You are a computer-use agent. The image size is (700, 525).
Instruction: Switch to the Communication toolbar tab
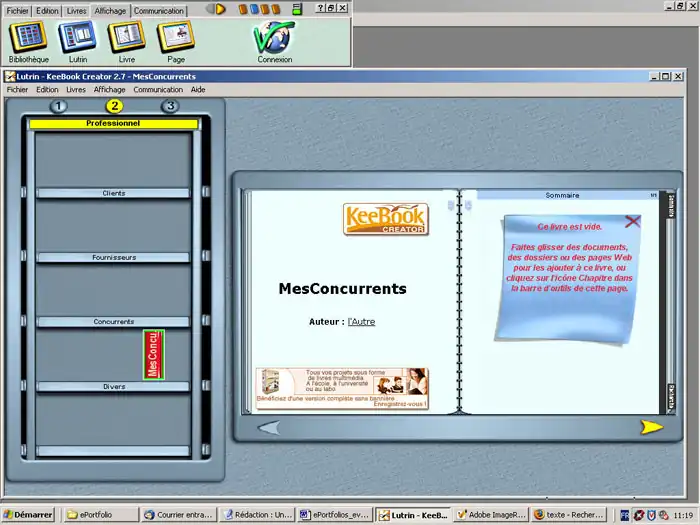tap(159, 10)
